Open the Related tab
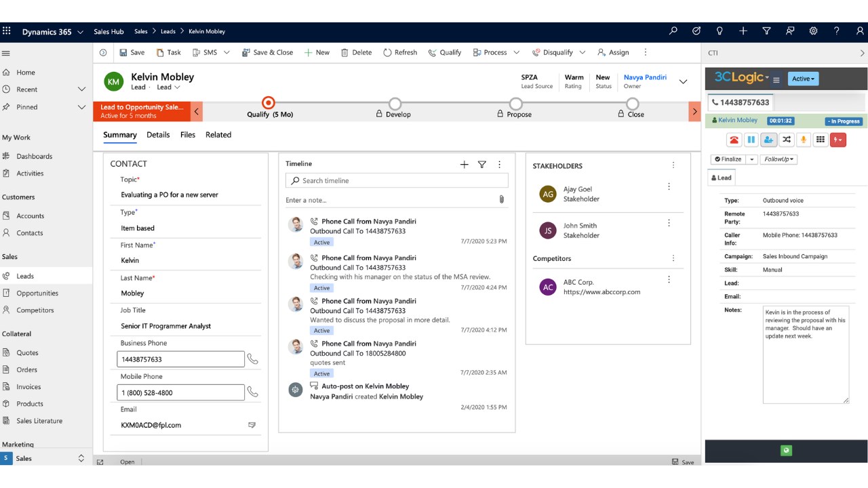The height and width of the screenshot is (488, 868). 218,135
